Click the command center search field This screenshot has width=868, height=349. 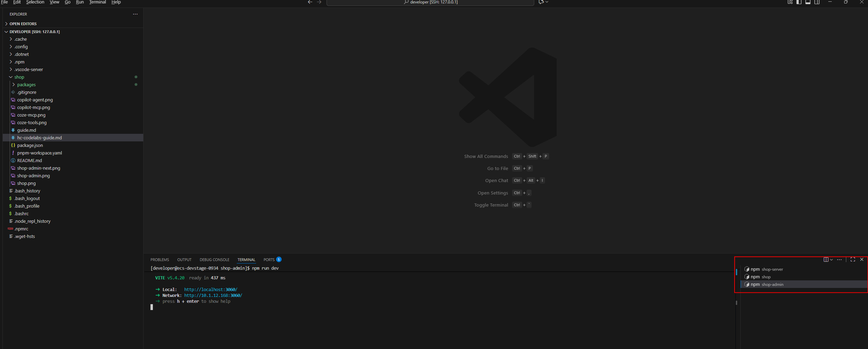pyautogui.click(x=430, y=2)
